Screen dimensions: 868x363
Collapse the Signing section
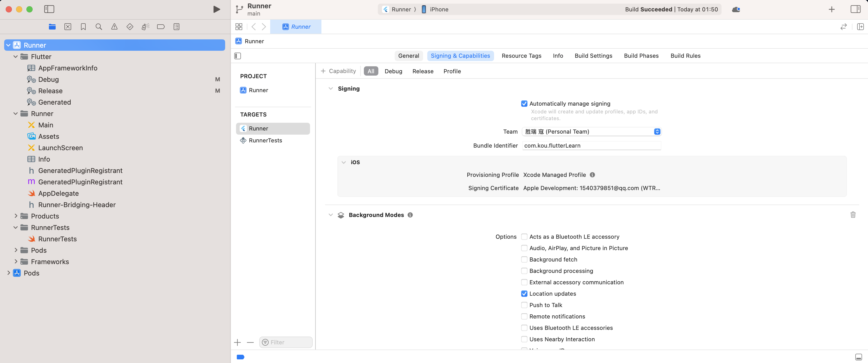(x=330, y=88)
